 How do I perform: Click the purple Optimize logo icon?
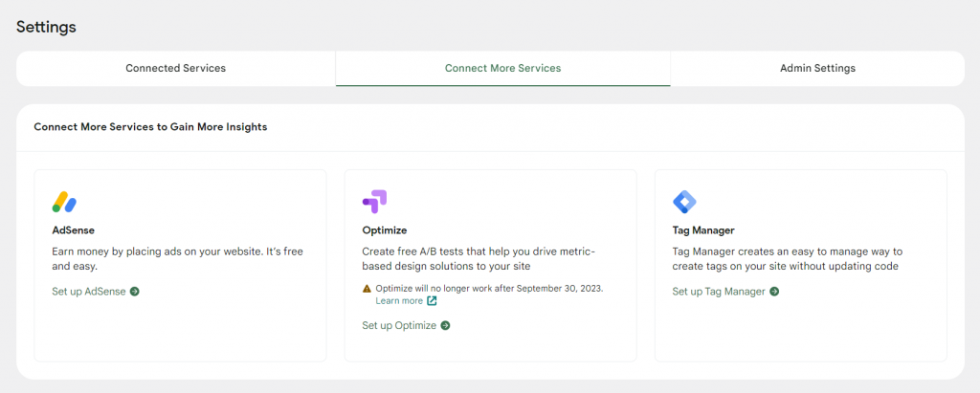point(374,202)
